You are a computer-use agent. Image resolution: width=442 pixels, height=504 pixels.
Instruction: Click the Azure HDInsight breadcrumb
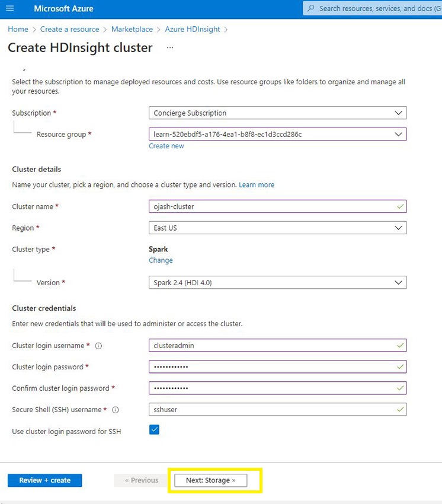click(x=192, y=29)
